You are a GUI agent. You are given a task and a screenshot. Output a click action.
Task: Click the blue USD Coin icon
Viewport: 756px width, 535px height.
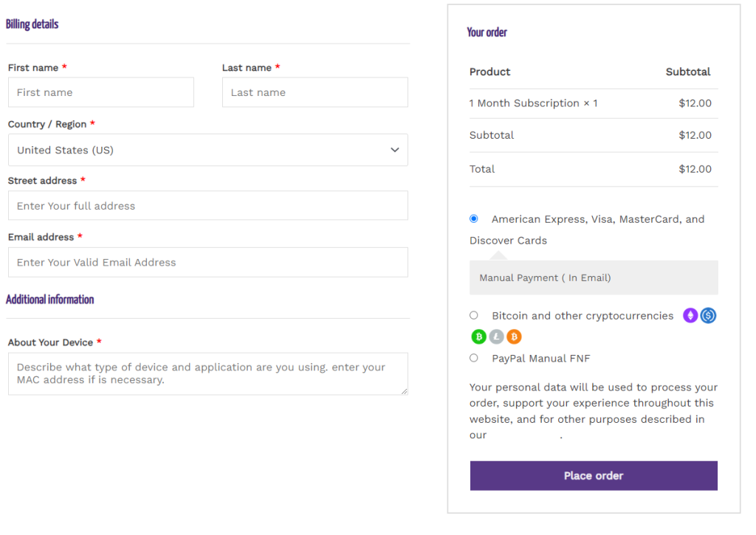708,316
